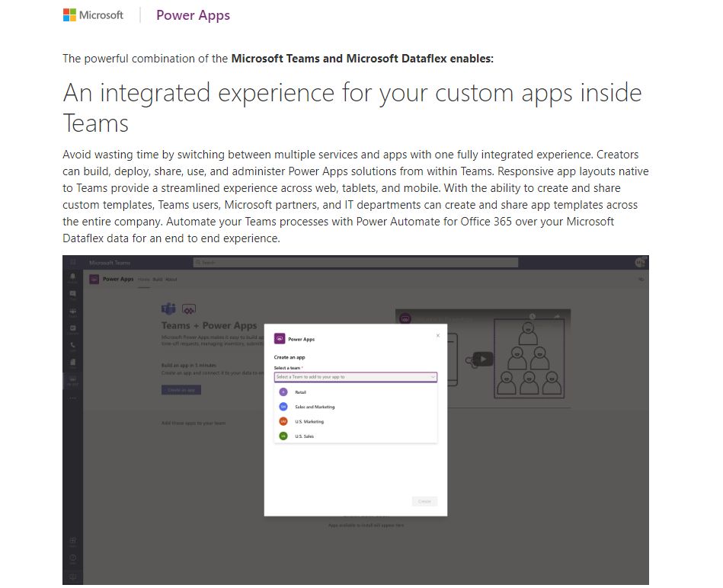Switch to the About tab
This screenshot has height=588, width=723.
(171, 280)
